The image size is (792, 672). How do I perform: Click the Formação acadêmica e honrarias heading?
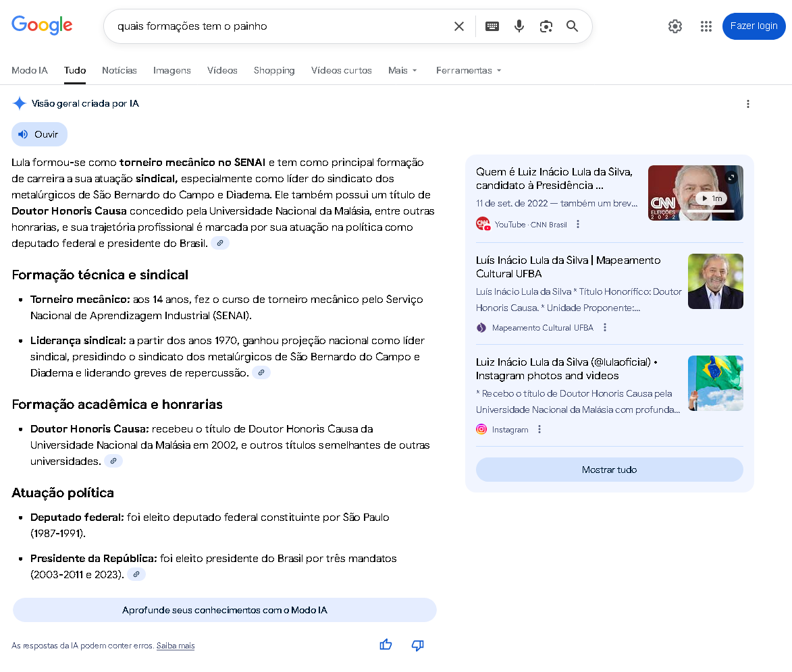[x=117, y=404]
